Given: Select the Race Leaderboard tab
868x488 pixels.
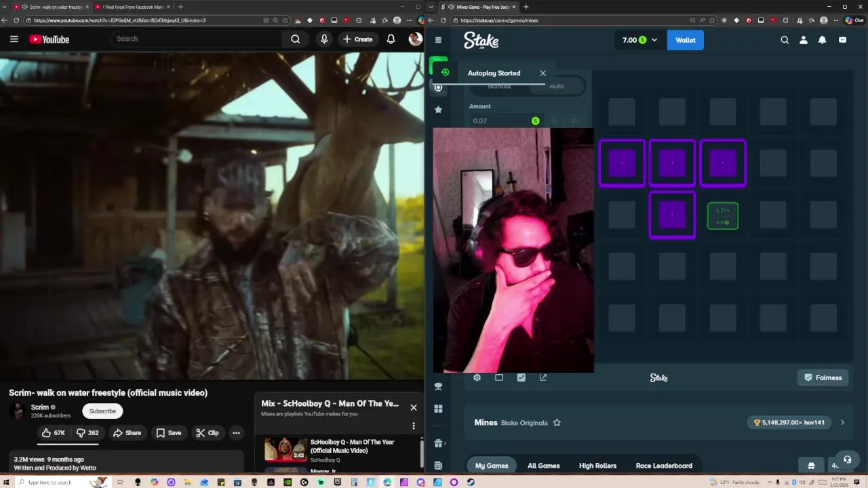Looking at the screenshot, I should click(664, 466).
